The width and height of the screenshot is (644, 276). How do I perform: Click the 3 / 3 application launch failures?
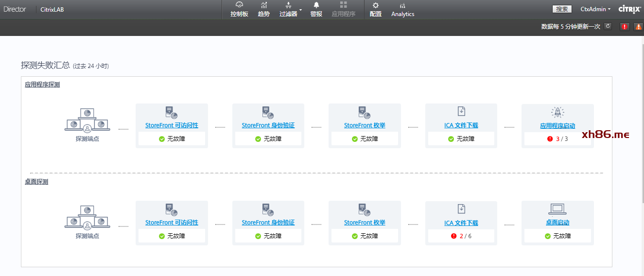coord(561,139)
